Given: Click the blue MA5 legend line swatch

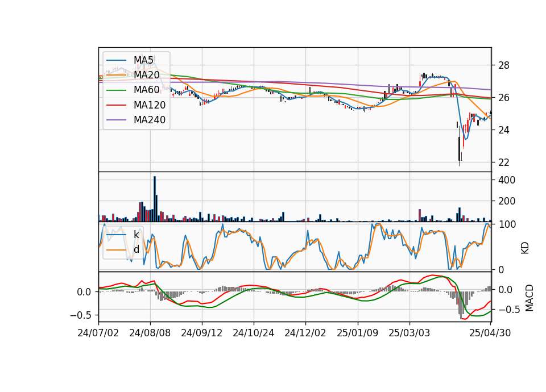Looking at the screenshot, I should tap(116, 60).
